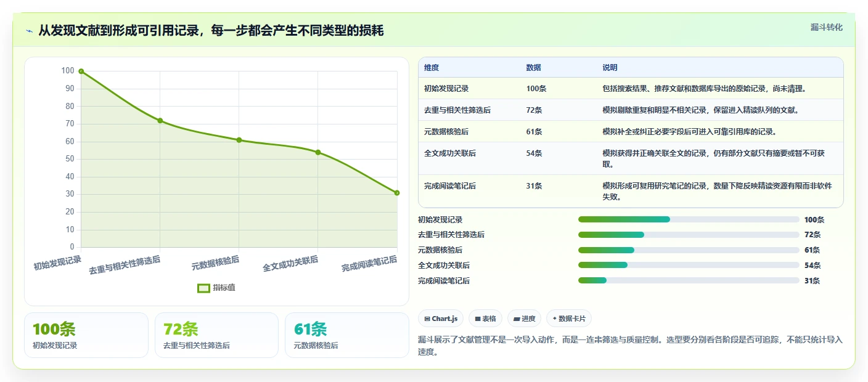The height and width of the screenshot is (382, 868).
Task: Click the 完成阅读笔记后 label beside the progress bar
Action: click(x=444, y=281)
